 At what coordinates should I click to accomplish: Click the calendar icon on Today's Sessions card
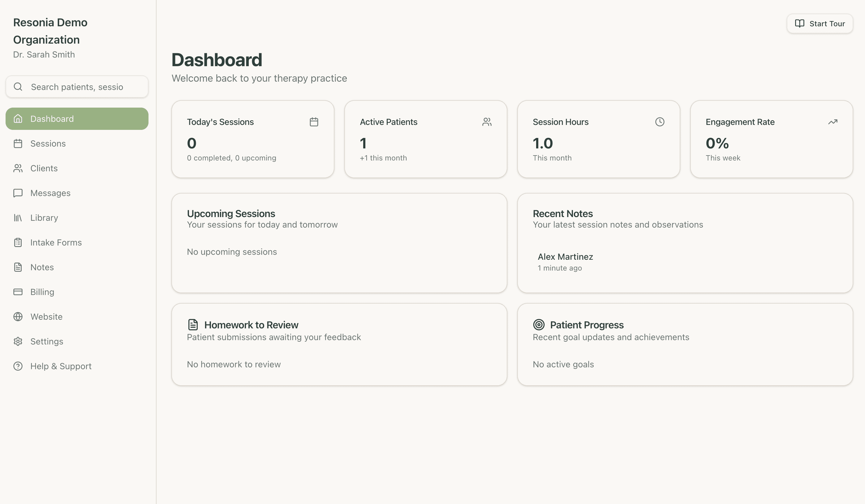pos(313,122)
